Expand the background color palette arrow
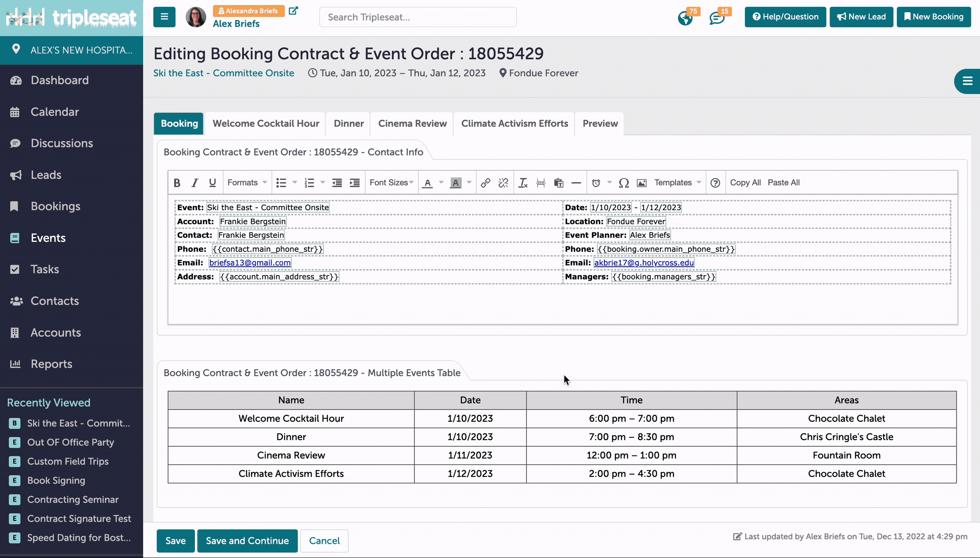Image resolution: width=980 pixels, height=558 pixels. (469, 183)
